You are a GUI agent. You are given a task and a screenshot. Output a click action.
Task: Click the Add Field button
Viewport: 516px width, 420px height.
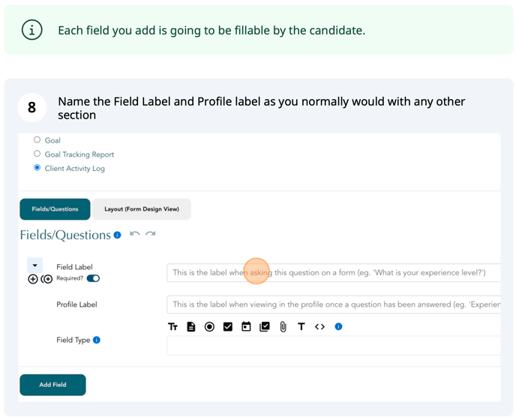pyautogui.click(x=52, y=385)
